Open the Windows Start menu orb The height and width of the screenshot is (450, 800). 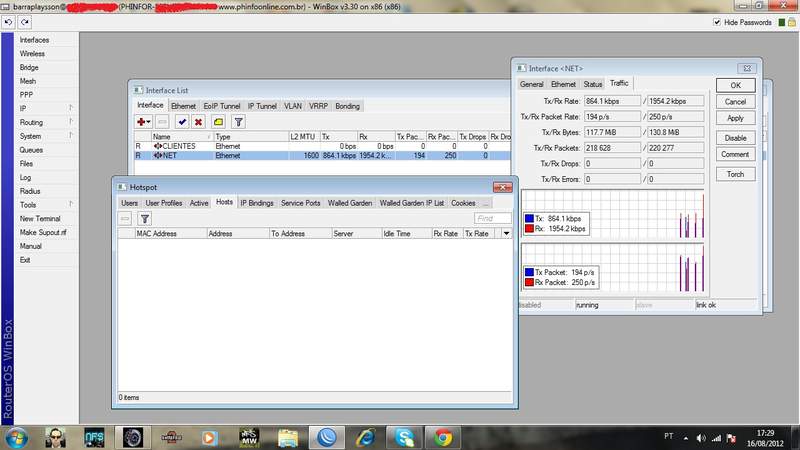click(16, 438)
